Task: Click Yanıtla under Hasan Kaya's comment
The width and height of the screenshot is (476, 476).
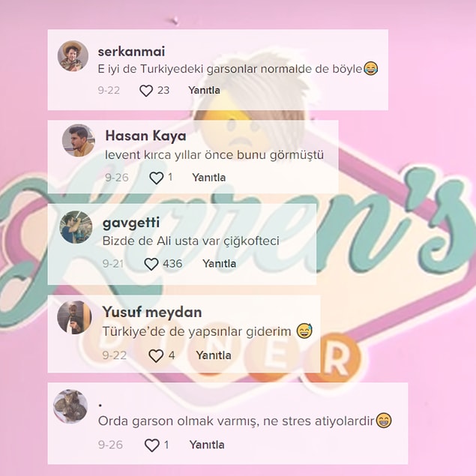Action: (209, 178)
